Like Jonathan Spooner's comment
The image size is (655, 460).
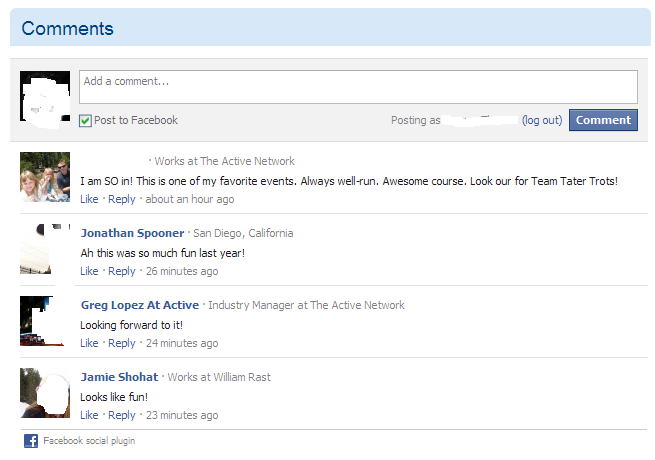pyautogui.click(x=89, y=271)
